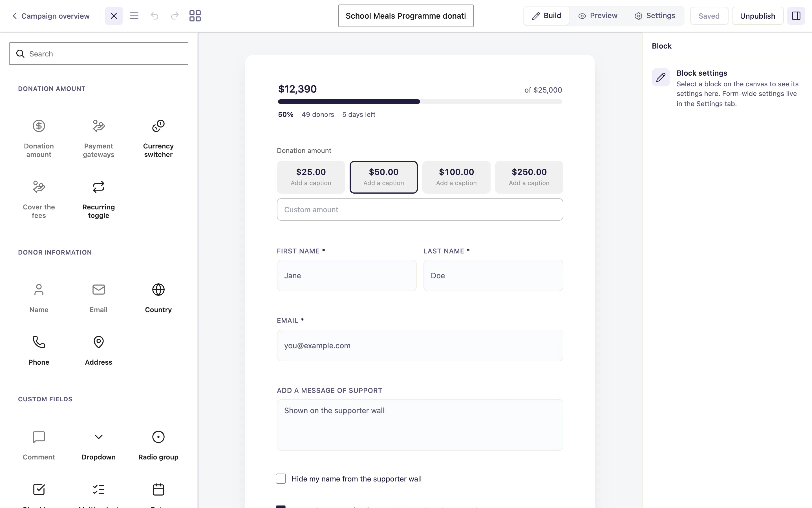Add the Payment gateways block
Viewport: 812px width, 508px height.
(99, 138)
